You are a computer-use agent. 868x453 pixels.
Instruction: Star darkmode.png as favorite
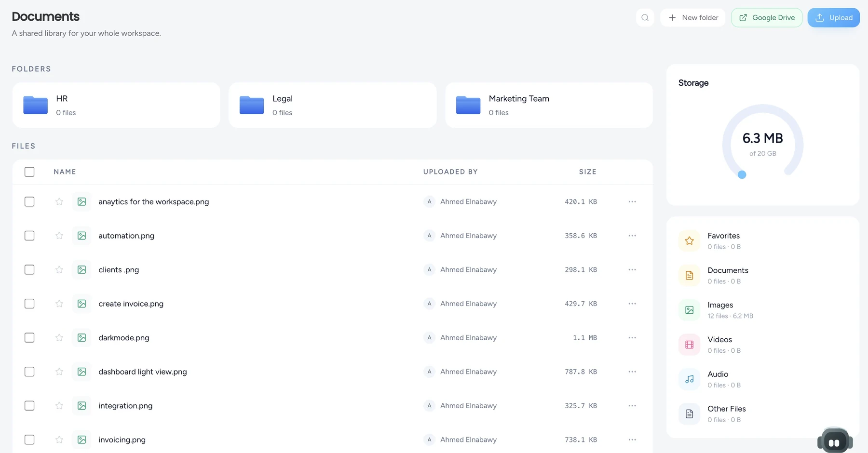click(x=59, y=338)
